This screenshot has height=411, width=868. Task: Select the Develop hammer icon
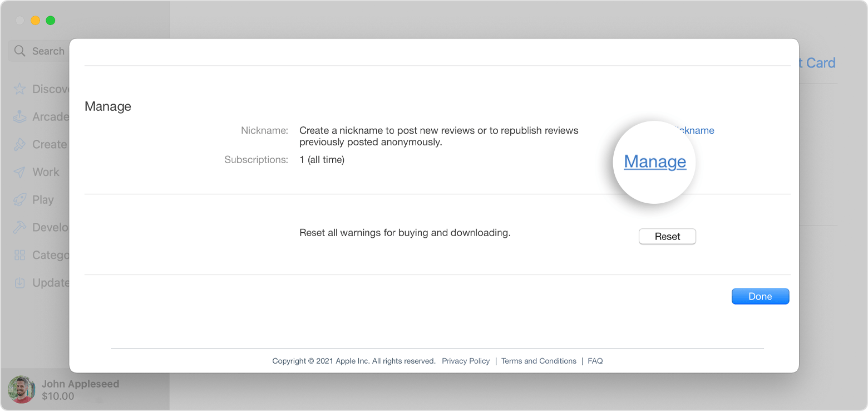19,227
